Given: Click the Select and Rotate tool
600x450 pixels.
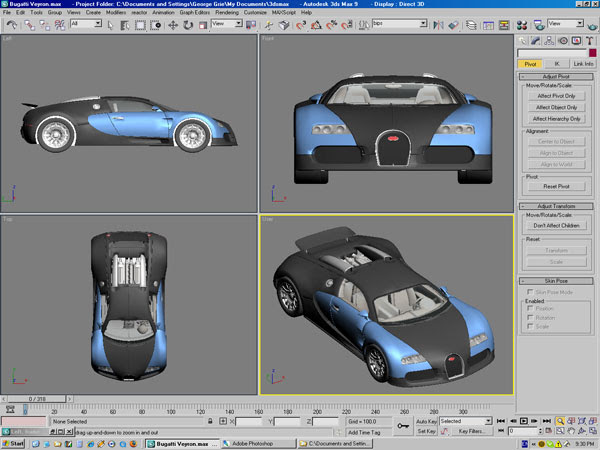Looking at the screenshot, I should pos(188,23).
